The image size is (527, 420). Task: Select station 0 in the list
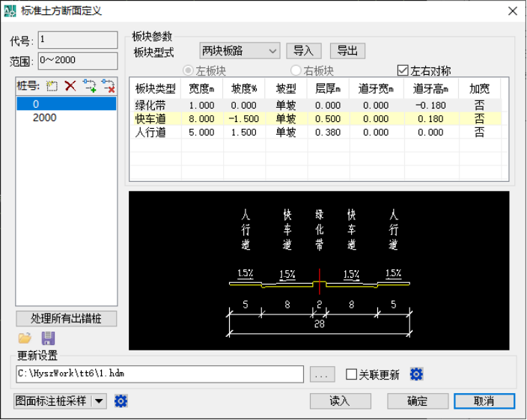pyautogui.click(x=66, y=104)
